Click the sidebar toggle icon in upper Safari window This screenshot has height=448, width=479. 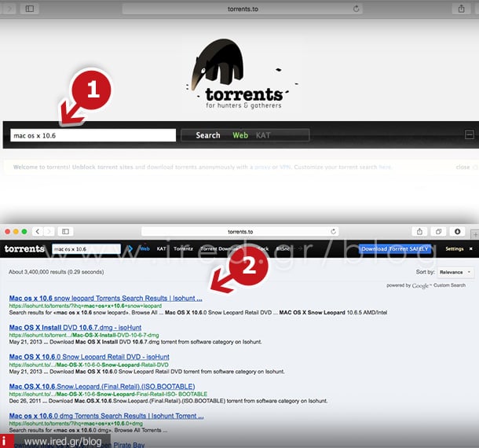(30, 9)
